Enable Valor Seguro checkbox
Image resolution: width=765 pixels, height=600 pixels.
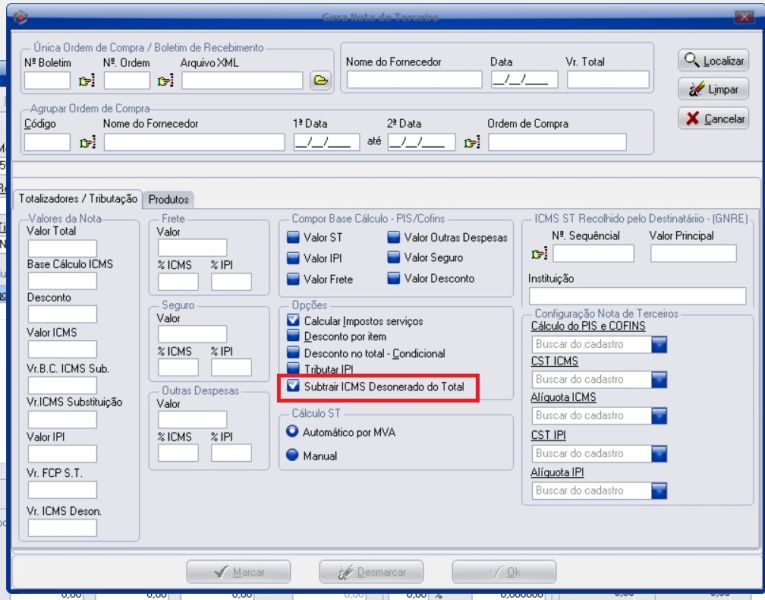[393, 258]
